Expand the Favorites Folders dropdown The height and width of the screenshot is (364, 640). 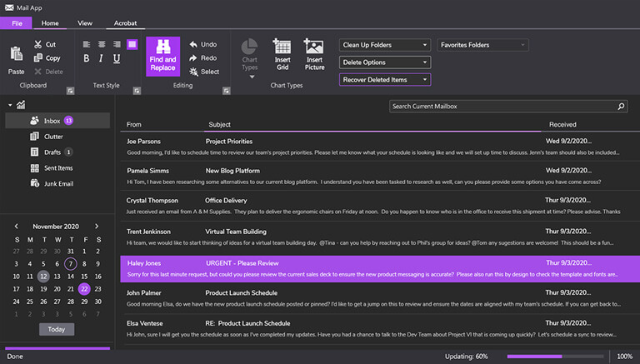pyautogui.click(x=482, y=45)
